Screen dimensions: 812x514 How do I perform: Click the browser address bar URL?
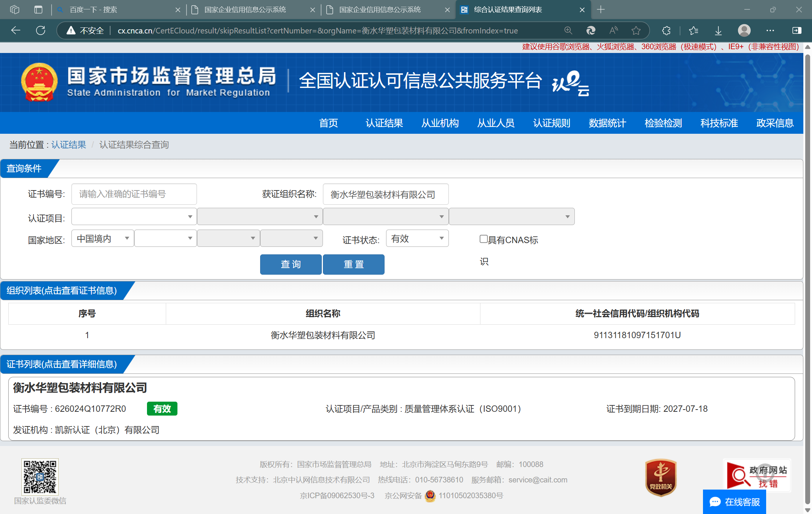[x=318, y=30]
